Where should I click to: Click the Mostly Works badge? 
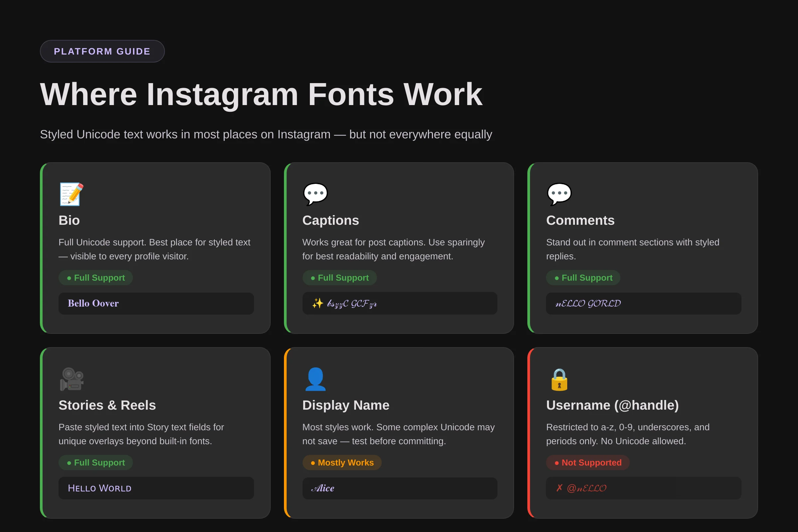point(342,463)
